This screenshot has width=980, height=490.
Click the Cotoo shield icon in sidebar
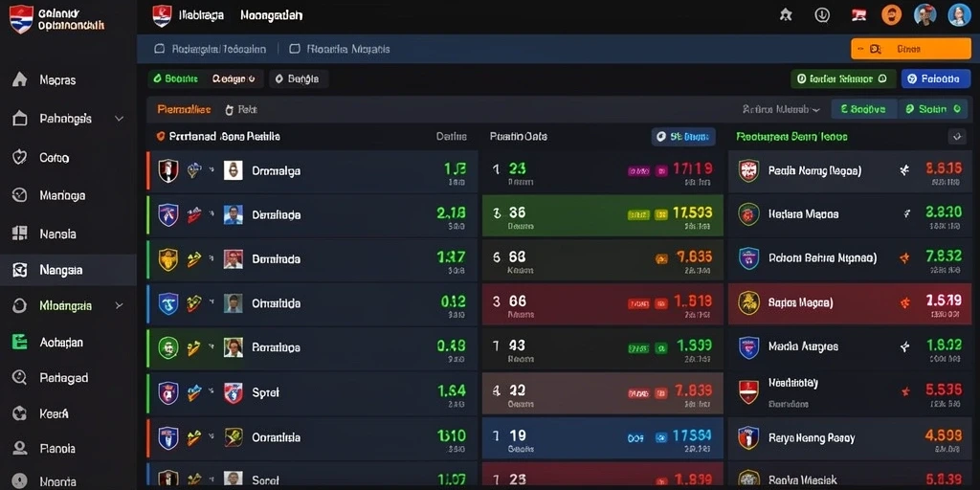(19, 158)
